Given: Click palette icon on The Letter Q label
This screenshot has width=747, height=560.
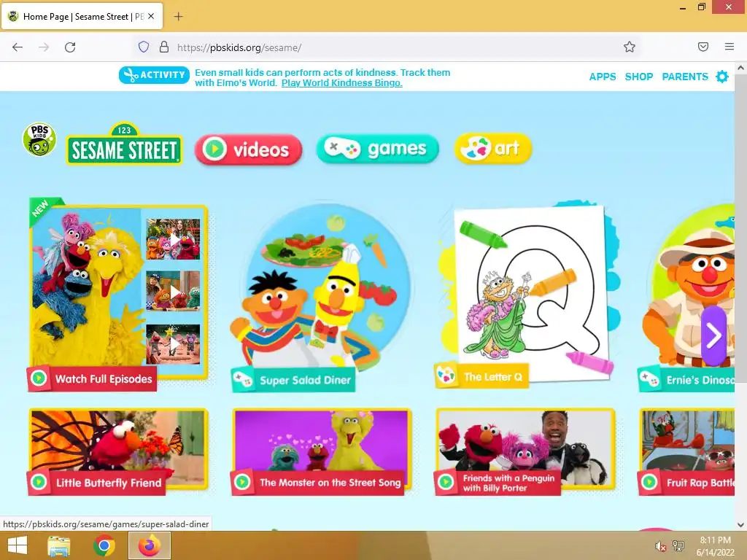Looking at the screenshot, I should point(446,376).
